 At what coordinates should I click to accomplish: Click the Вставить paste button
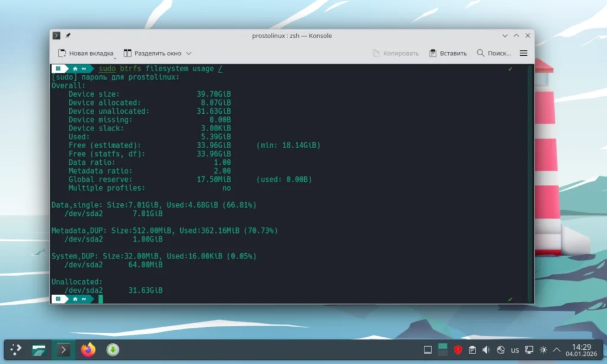[x=448, y=53]
